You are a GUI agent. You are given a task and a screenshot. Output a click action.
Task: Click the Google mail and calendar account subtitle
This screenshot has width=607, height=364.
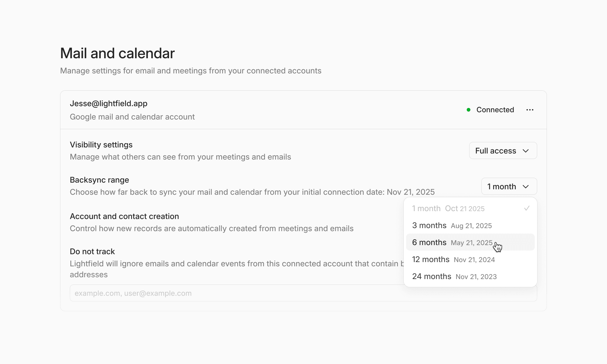pyautogui.click(x=132, y=117)
